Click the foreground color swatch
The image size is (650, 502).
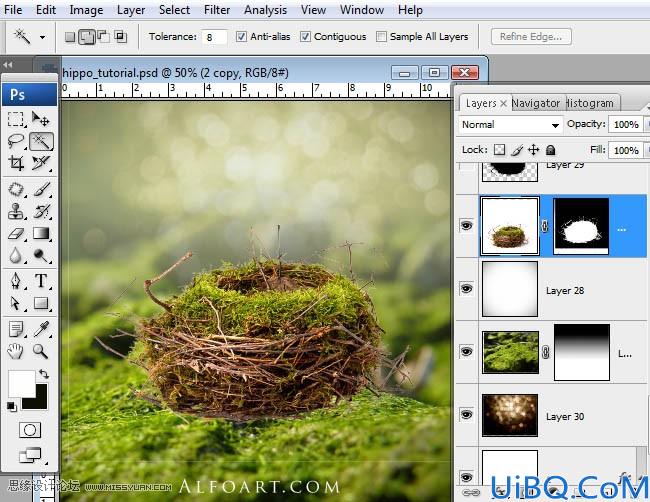[x=20, y=382]
